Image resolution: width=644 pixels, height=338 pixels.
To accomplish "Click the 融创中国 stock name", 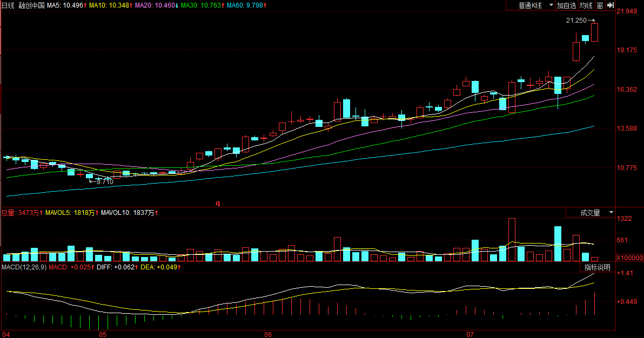I will pyautogui.click(x=32, y=5).
